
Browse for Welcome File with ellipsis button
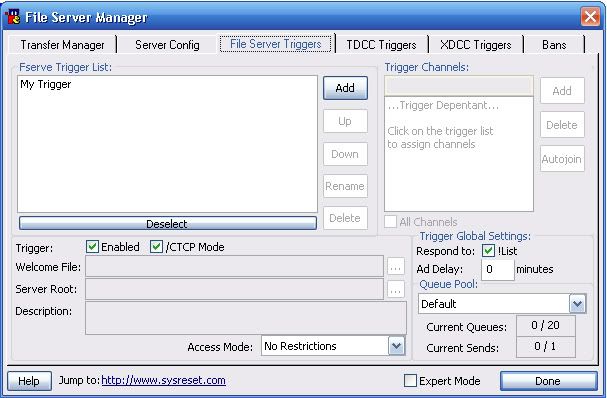pyautogui.click(x=395, y=267)
